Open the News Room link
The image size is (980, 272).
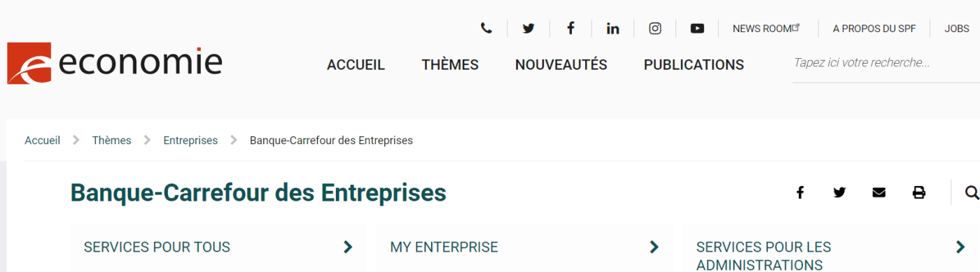[x=766, y=29]
